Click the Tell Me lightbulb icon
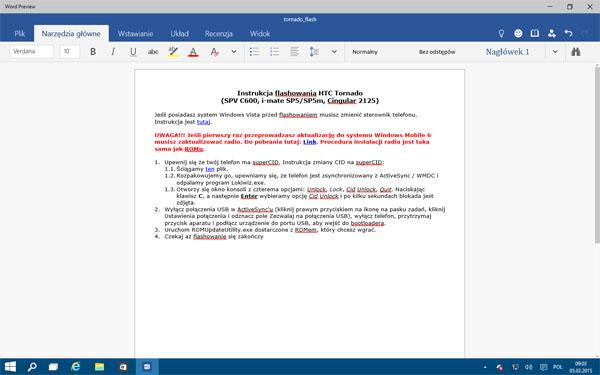Image resolution: width=600 pixels, height=375 pixels. 501,34
